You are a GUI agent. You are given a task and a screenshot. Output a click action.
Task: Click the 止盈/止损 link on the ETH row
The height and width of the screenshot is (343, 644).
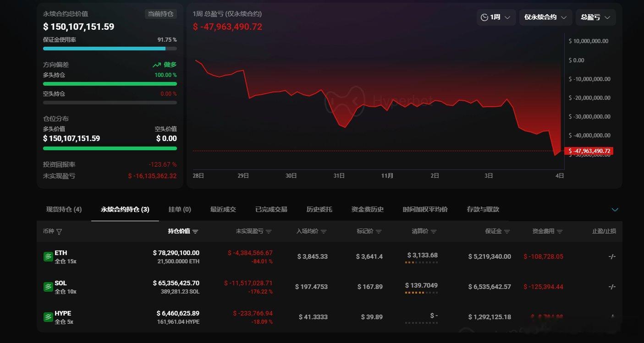(612, 256)
